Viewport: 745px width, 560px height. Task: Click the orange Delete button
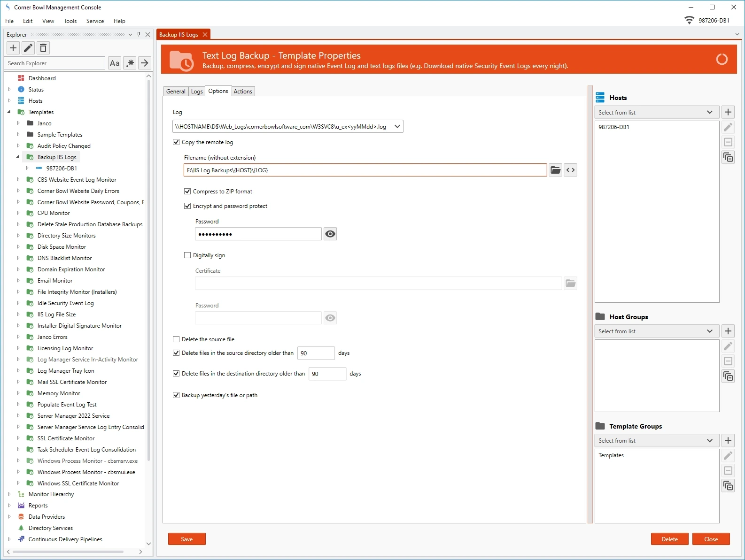pos(669,539)
